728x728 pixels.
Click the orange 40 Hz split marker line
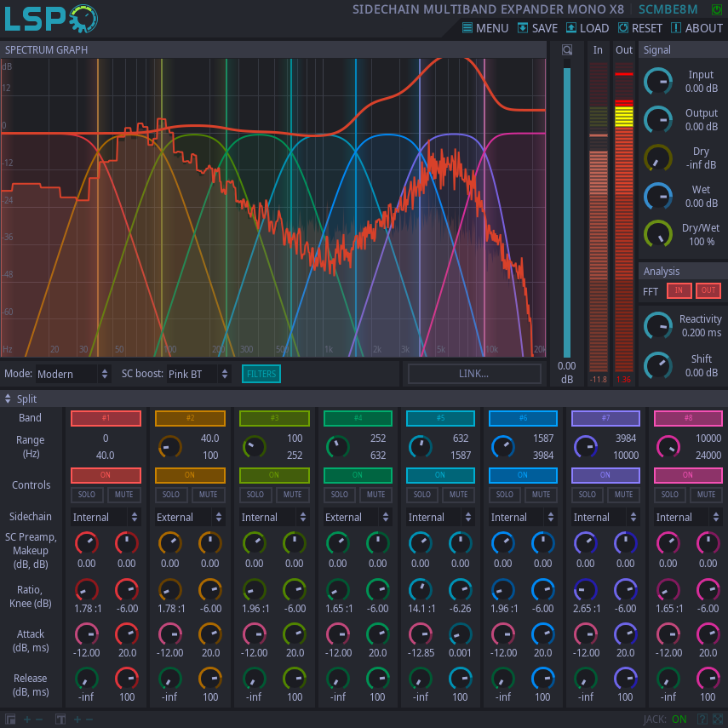coord(98,208)
